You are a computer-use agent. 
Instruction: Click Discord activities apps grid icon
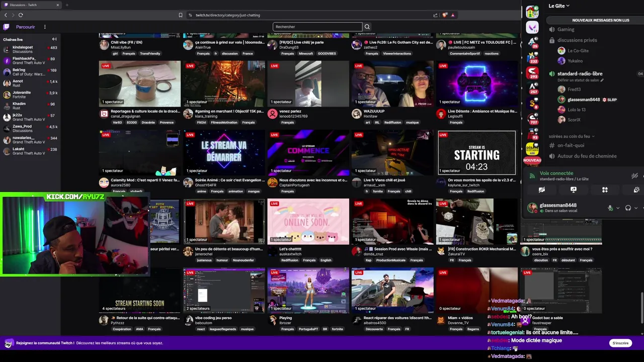(x=605, y=190)
